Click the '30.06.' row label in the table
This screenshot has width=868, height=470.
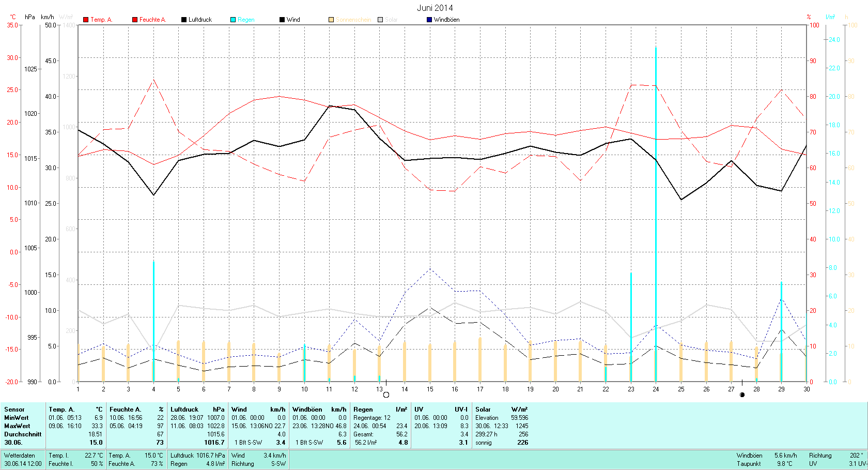(13, 443)
